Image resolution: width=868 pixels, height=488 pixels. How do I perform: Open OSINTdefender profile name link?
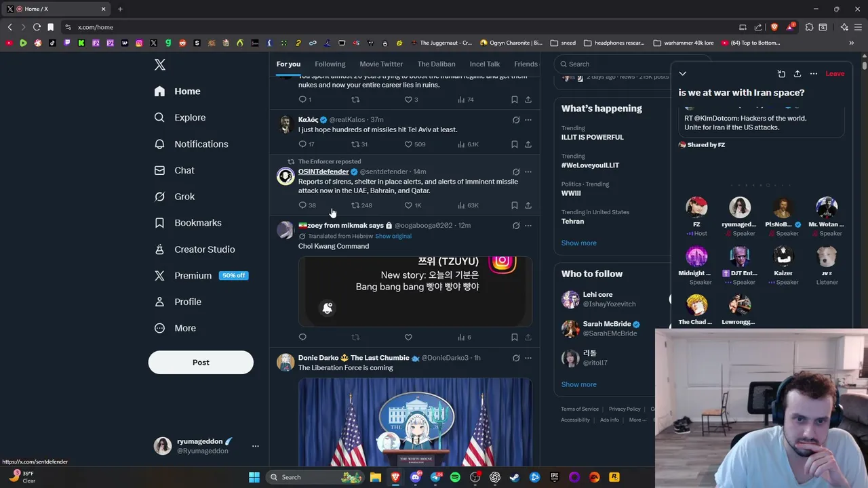click(x=323, y=171)
